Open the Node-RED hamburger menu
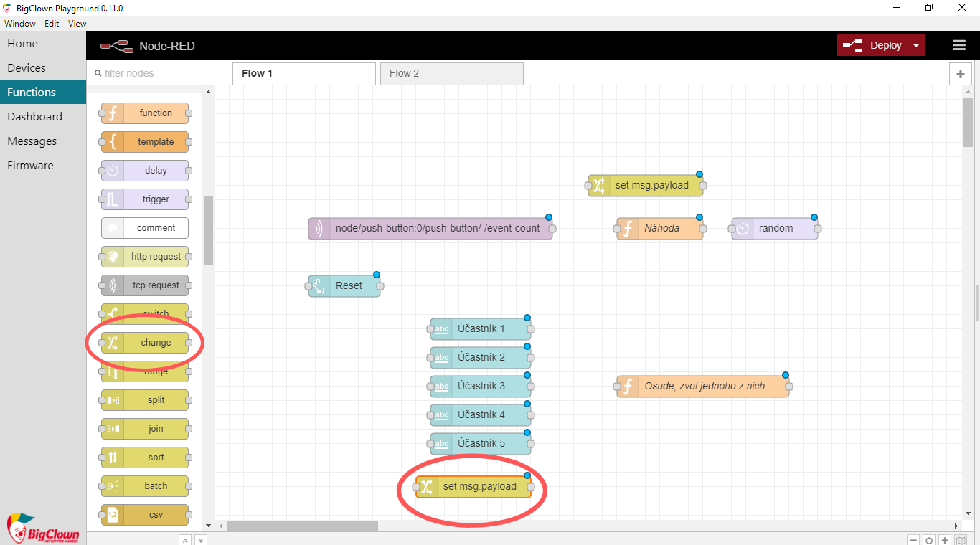980x545 pixels. pos(959,45)
